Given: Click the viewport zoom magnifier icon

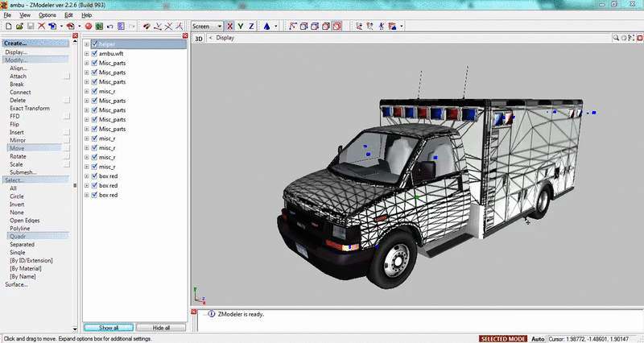Looking at the screenshot, I should click(614, 38).
